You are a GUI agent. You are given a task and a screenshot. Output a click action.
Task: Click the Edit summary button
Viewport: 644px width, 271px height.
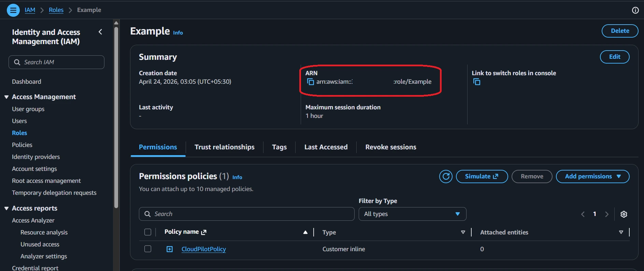[615, 57]
